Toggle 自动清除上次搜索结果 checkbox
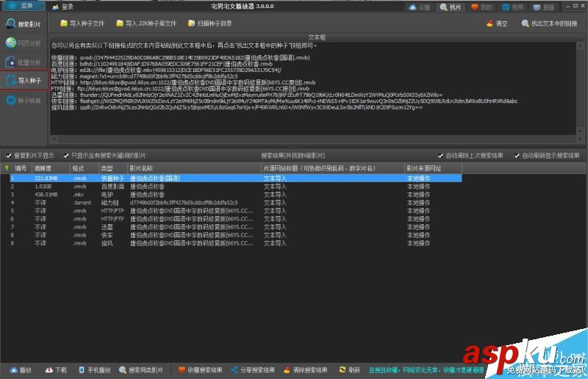 click(470, 156)
